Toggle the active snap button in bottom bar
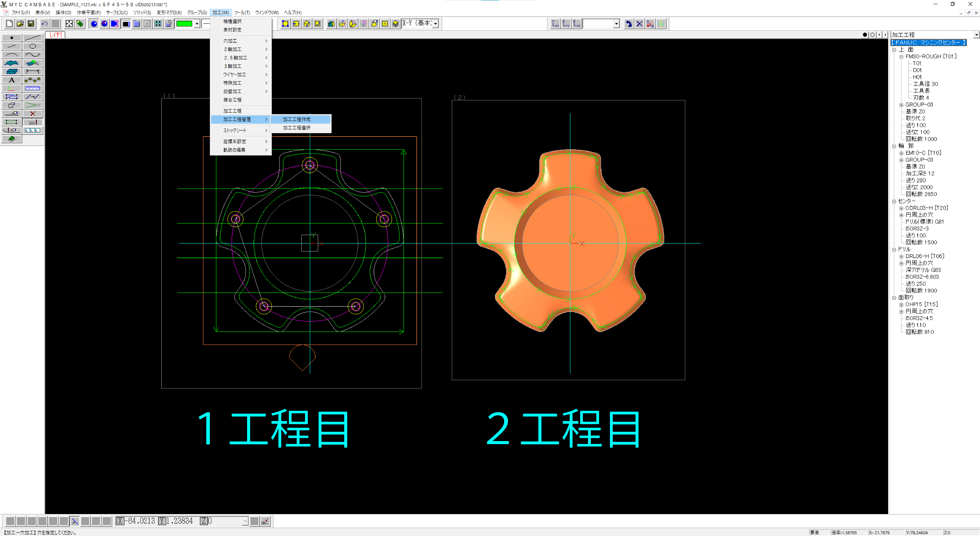The width and height of the screenshot is (980, 536). (x=75, y=521)
